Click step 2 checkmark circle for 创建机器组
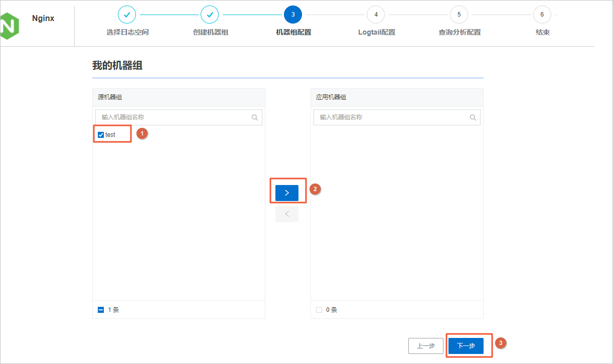Screen dimensions: 613x364 click(210, 15)
